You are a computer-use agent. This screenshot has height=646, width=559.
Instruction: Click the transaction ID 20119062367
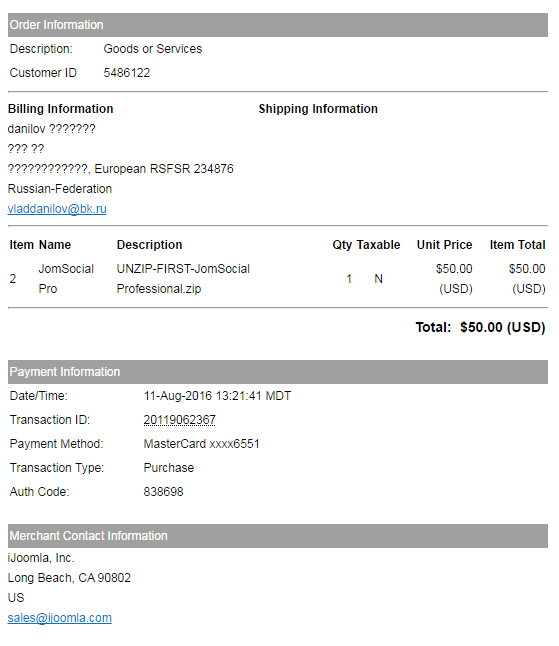(x=180, y=419)
